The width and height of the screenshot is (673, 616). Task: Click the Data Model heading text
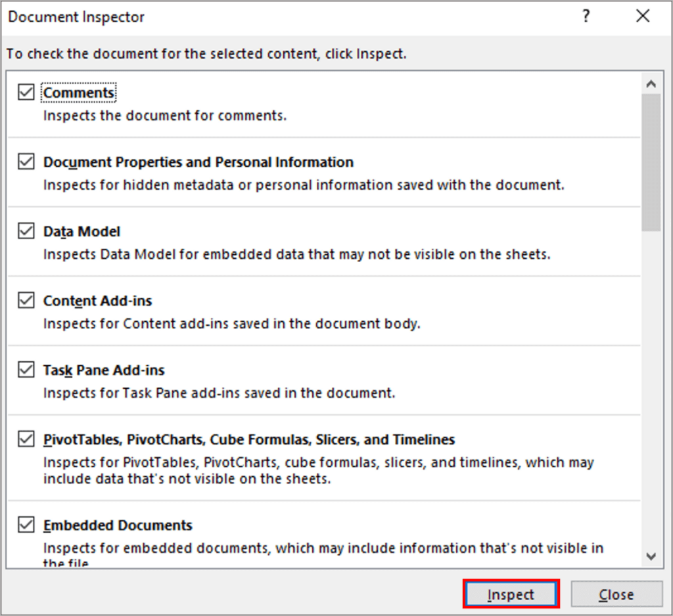tap(81, 231)
